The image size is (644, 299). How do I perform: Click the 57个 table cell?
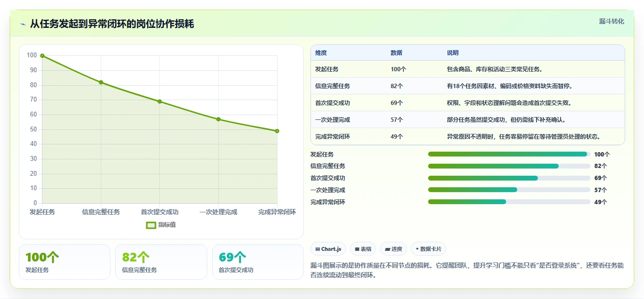tap(397, 120)
